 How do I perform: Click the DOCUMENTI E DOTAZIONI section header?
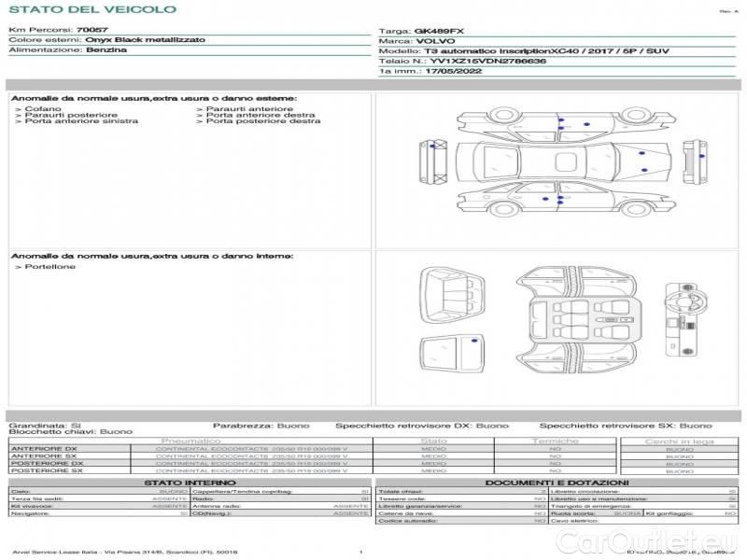(x=556, y=483)
